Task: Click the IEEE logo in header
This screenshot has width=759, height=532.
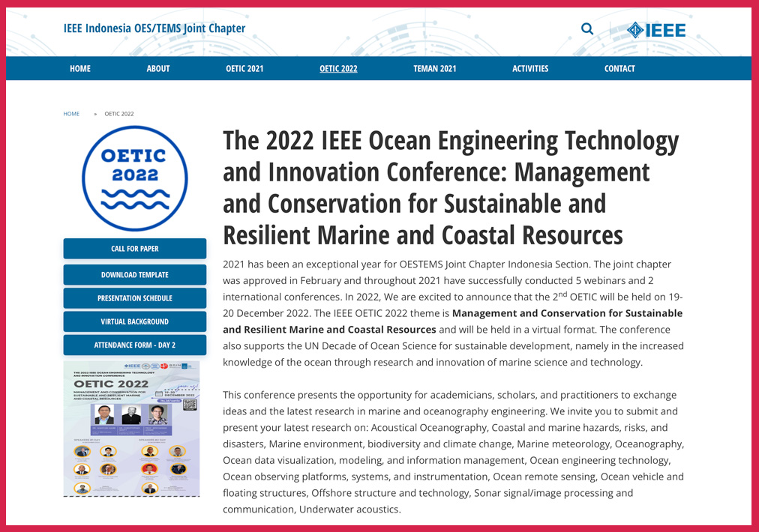Action: [656, 30]
